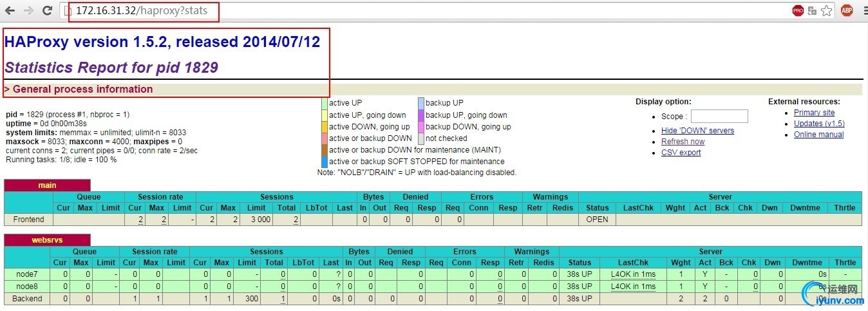Screen dimensions: 868x311
Task: Click active or backup SOFT STOPPED for maintenance
Action: coord(417,162)
